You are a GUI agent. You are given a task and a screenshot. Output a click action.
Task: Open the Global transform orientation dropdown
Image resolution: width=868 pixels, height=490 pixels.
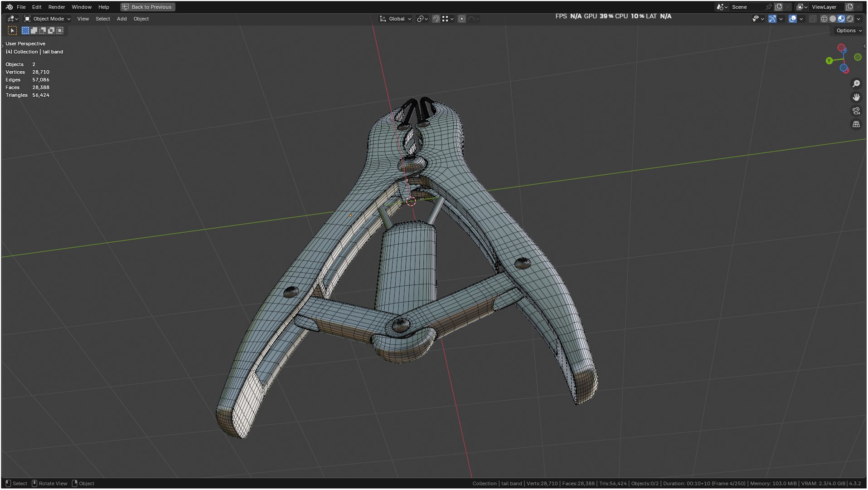tap(396, 19)
